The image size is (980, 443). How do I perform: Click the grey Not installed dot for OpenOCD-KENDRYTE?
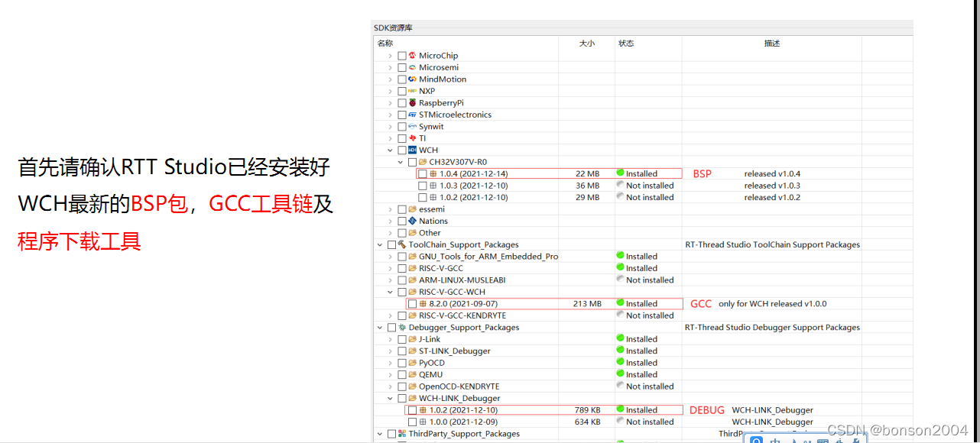click(621, 386)
